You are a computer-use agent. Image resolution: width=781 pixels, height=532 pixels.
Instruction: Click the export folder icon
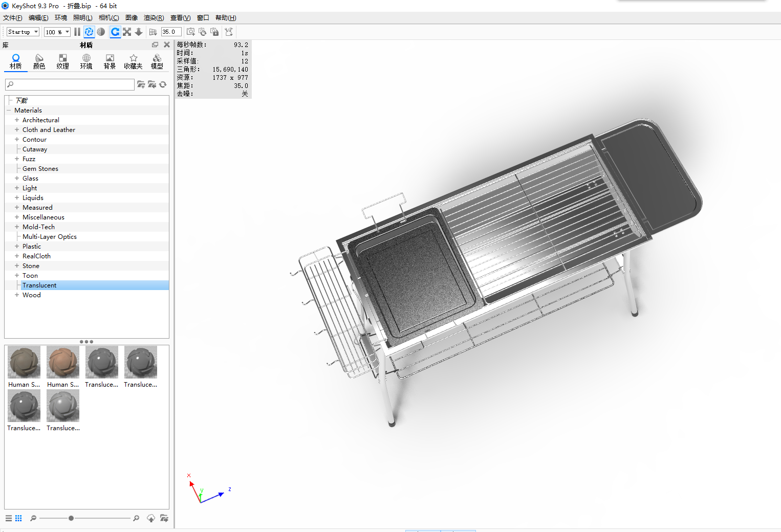pyautogui.click(x=164, y=518)
